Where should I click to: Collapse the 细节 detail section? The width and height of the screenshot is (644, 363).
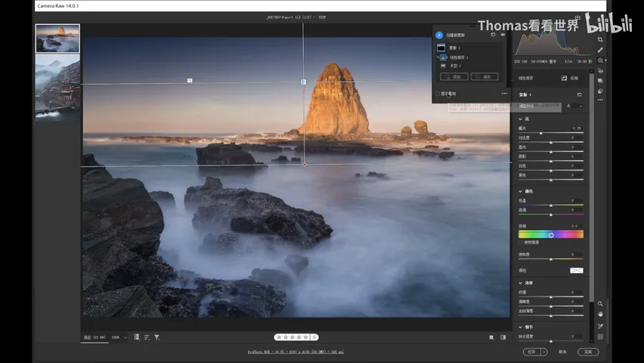(520, 327)
